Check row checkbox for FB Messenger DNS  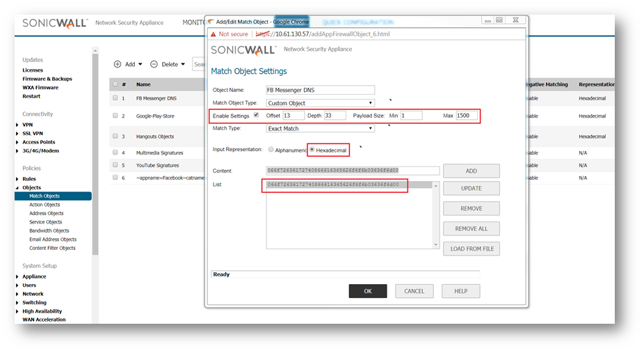click(x=115, y=97)
